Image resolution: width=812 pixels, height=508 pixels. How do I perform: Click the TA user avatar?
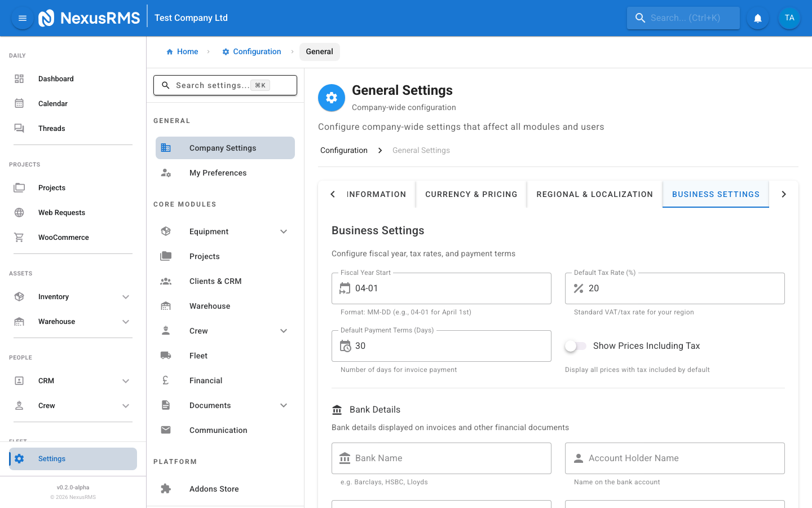point(789,17)
